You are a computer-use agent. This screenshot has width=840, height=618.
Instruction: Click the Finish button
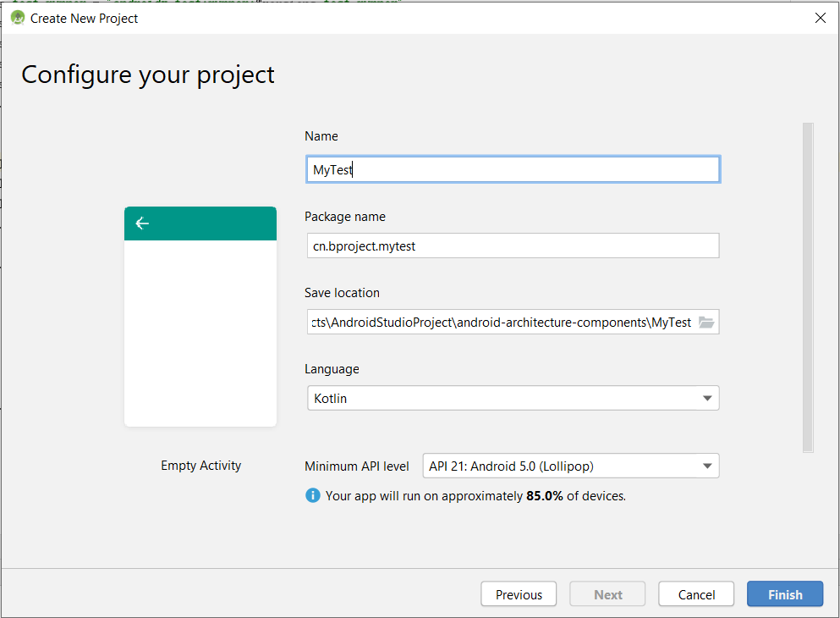[x=784, y=593]
